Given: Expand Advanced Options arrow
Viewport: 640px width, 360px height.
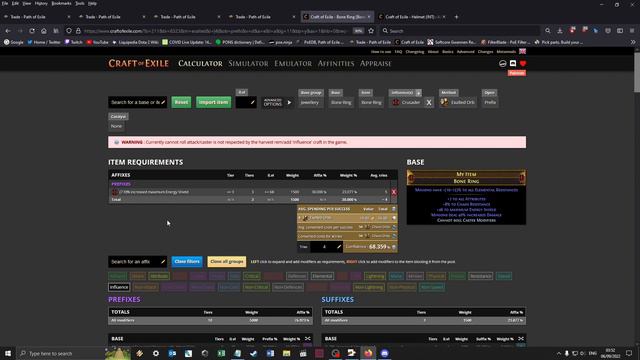Looking at the screenshot, I should tap(289, 102).
